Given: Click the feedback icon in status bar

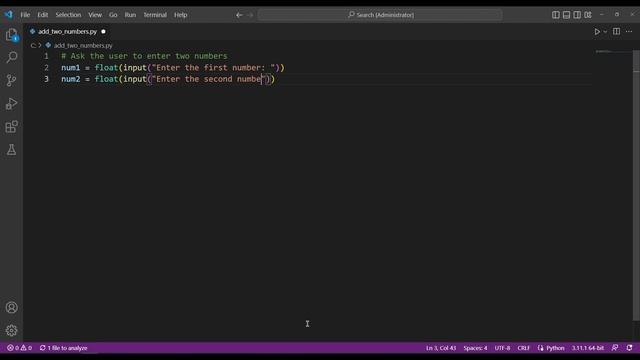Looking at the screenshot, I should 615,348.
